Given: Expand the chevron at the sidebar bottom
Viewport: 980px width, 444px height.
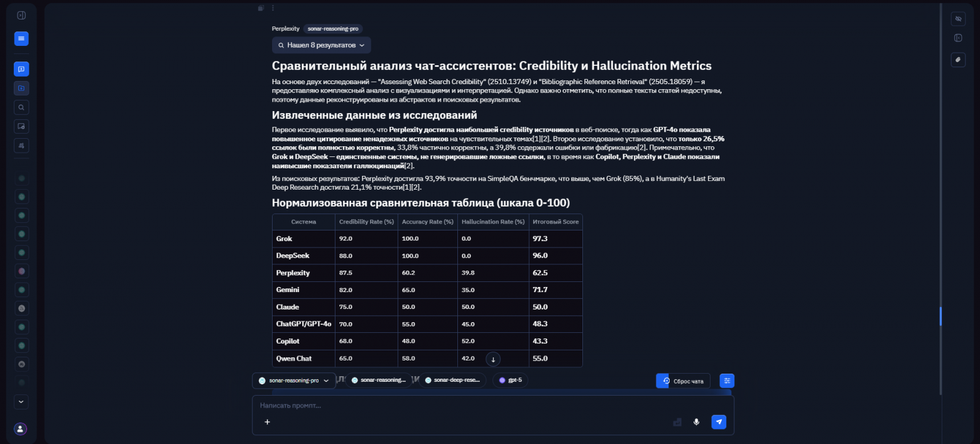Looking at the screenshot, I should point(21,402).
